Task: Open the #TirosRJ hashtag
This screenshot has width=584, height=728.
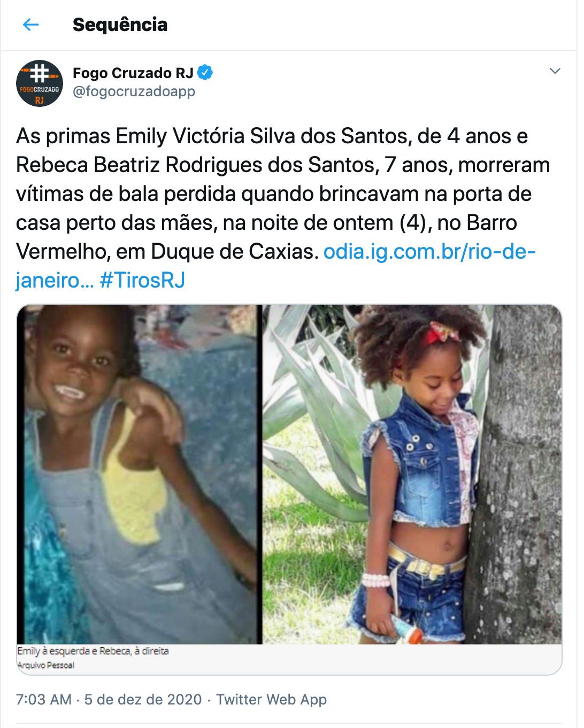Action: tap(142, 280)
